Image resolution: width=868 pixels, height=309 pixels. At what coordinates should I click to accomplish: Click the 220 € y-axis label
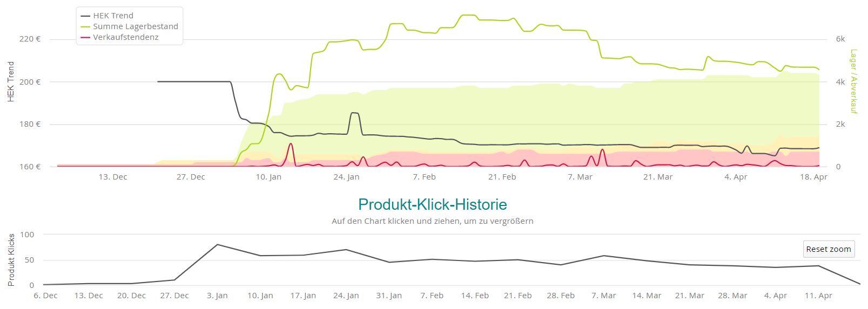[30, 39]
